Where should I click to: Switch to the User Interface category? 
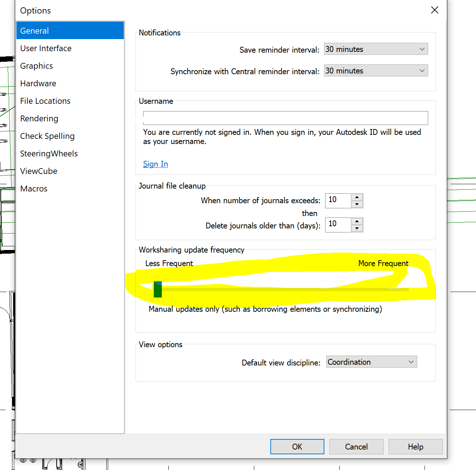46,48
